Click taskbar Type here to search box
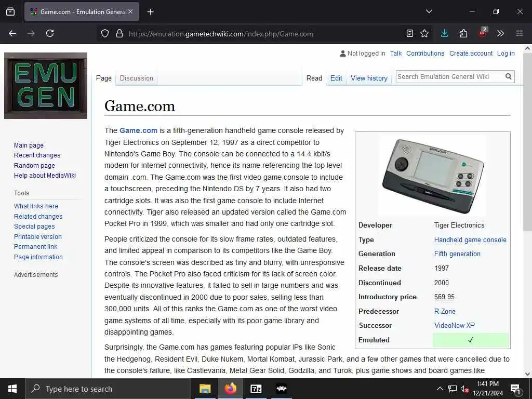 click(108, 389)
